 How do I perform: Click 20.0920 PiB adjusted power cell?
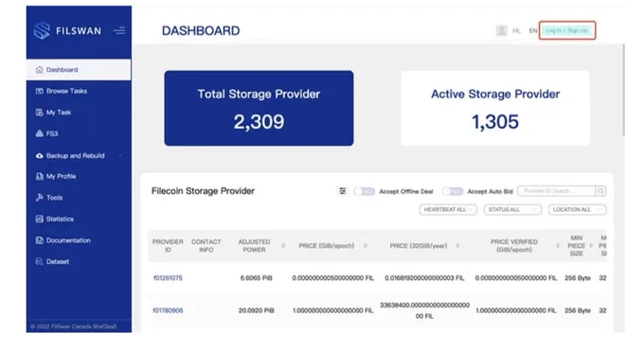pyautogui.click(x=257, y=310)
